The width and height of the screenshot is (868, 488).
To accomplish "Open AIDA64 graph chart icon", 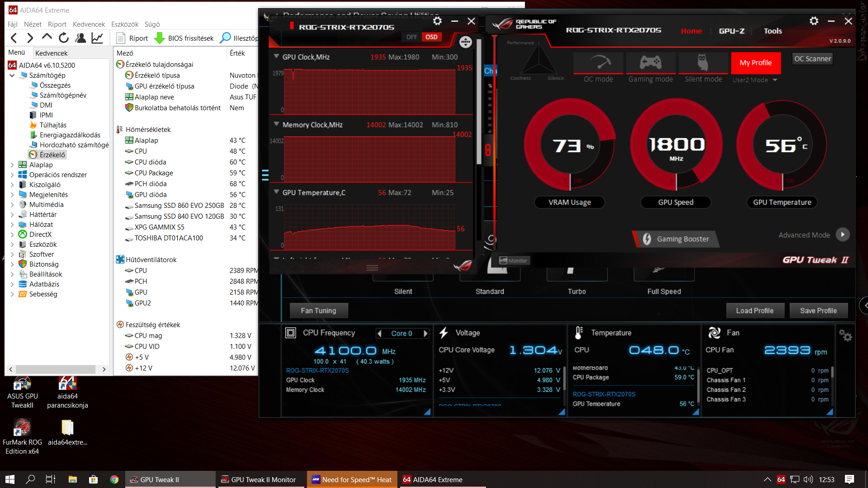I will pos(97,38).
